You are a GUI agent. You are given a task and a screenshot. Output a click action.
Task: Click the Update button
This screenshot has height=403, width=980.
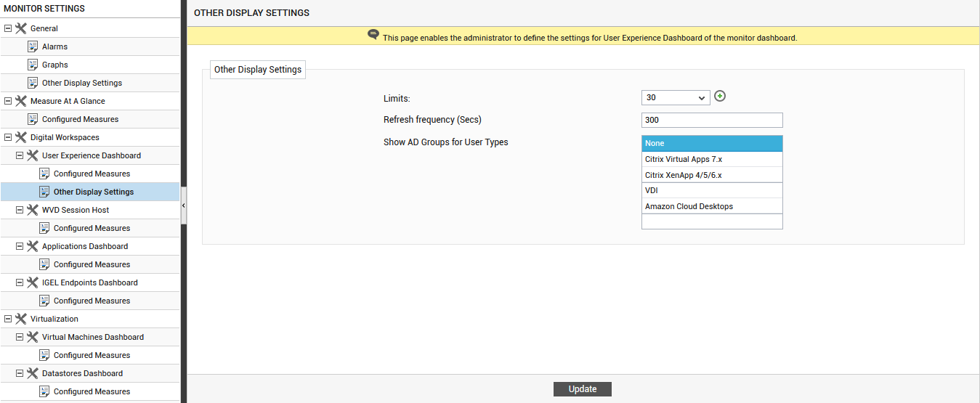(x=583, y=389)
